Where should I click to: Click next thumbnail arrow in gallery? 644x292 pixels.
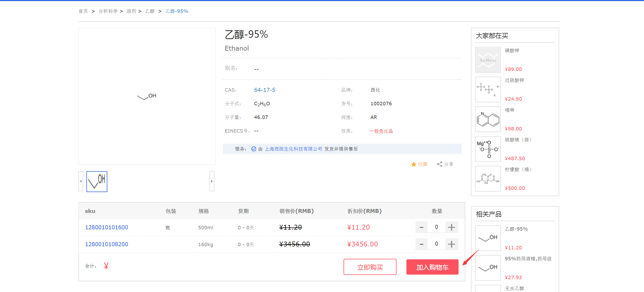(212, 181)
